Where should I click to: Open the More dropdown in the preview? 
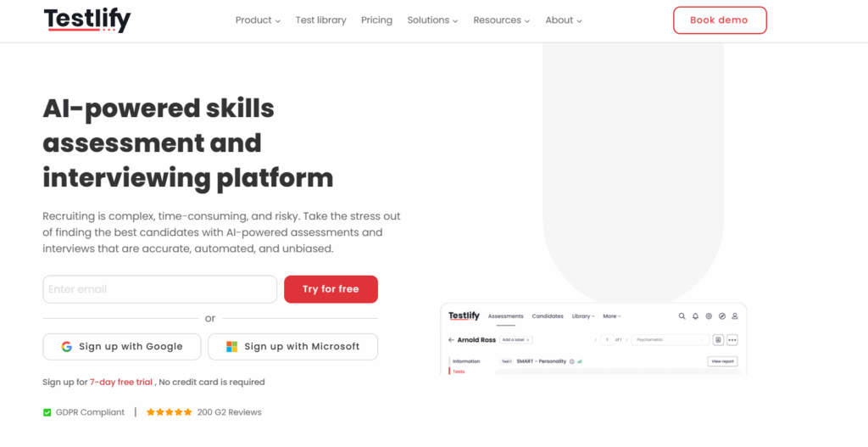612,316
